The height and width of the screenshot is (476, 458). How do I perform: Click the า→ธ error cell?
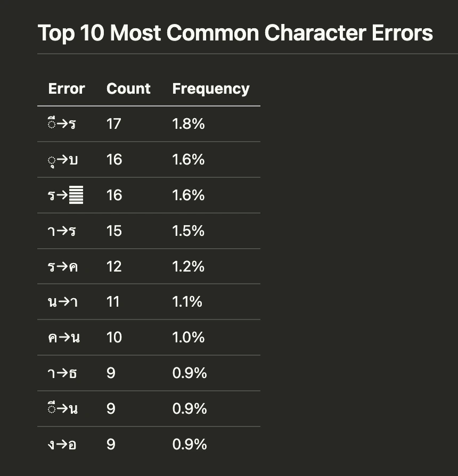62,373
